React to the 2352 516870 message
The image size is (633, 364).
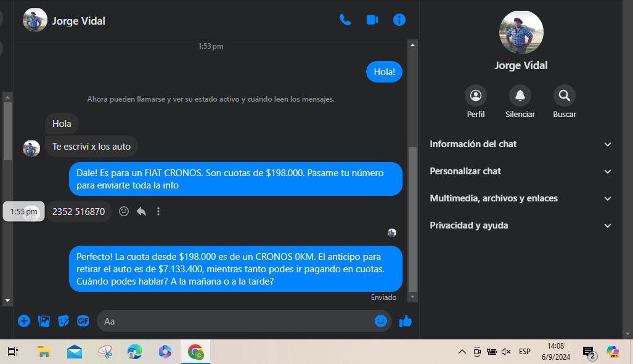click(x=124, y=211)
